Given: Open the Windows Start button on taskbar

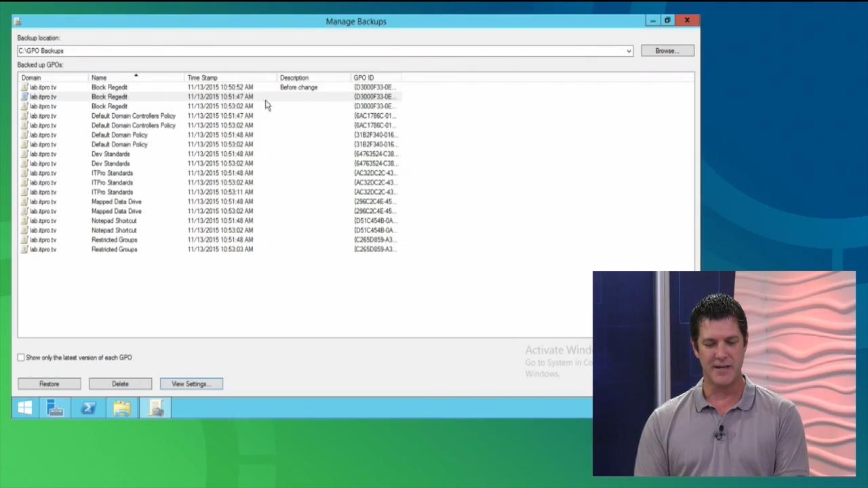Looking at the screenshot, I should click(24, 408).
